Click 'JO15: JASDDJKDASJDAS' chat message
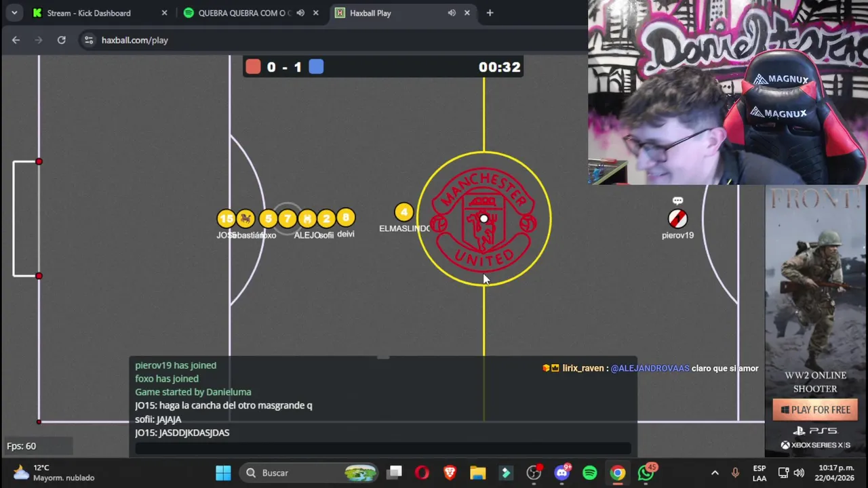Image resolution: width=868 pixels, height=488 pixels. 182,432
